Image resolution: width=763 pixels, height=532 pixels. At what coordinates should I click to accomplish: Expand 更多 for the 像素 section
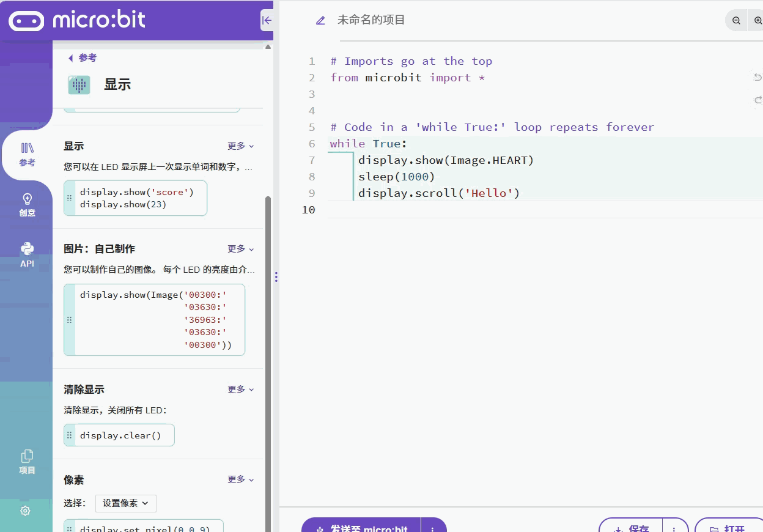241,479
